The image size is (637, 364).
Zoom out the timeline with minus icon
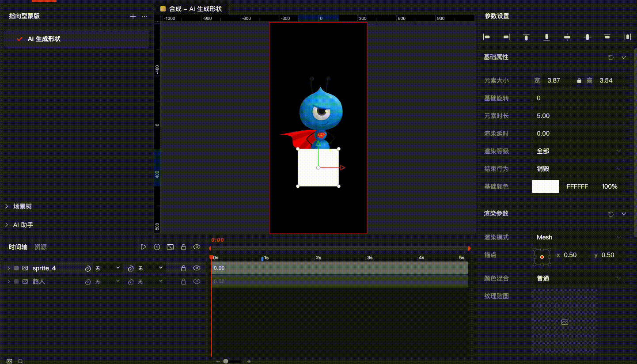click(x=218, y=361)
